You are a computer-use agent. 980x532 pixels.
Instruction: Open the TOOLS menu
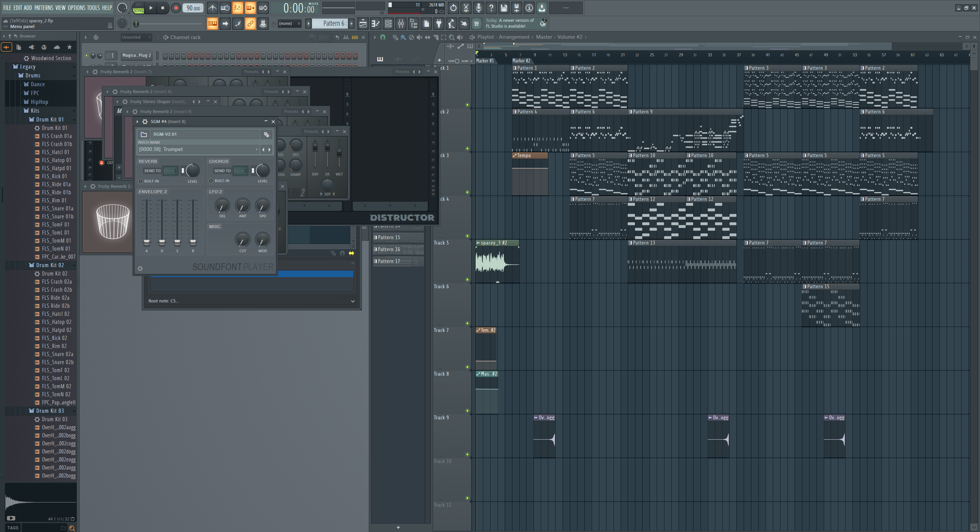point(93,8)
